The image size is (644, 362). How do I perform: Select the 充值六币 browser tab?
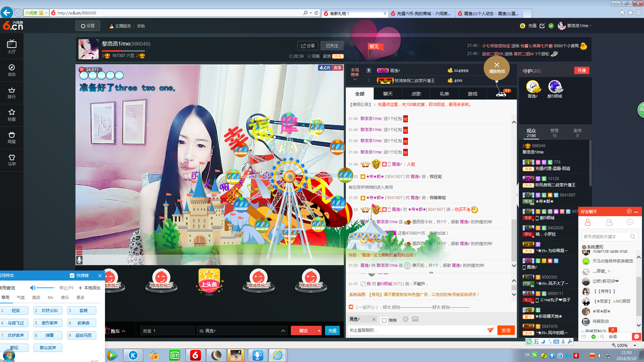pyautogui.click(x=422, y=13)
